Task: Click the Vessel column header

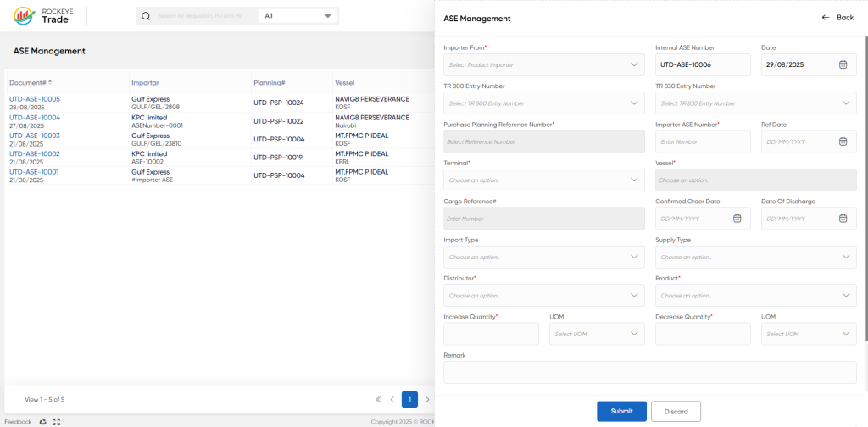Action: point(344,82)
